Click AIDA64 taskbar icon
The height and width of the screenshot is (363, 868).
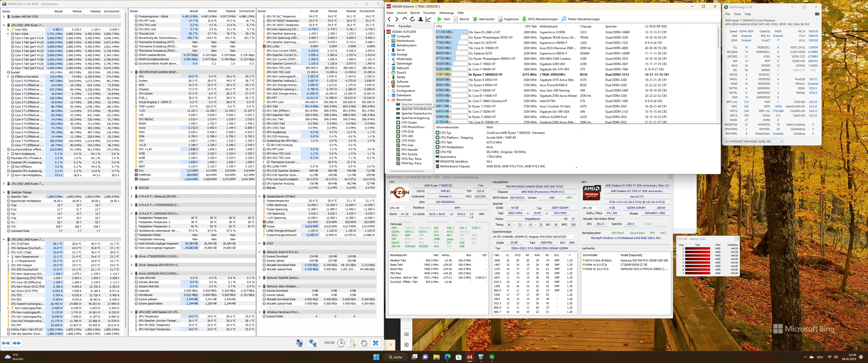tap(470, 357)
